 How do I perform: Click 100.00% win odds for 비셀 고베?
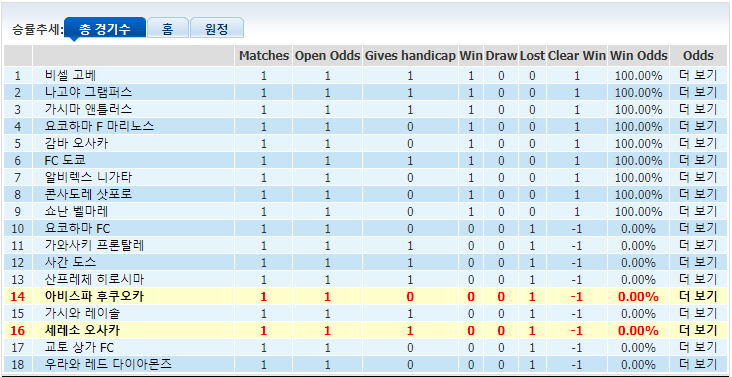pos(638,76)
